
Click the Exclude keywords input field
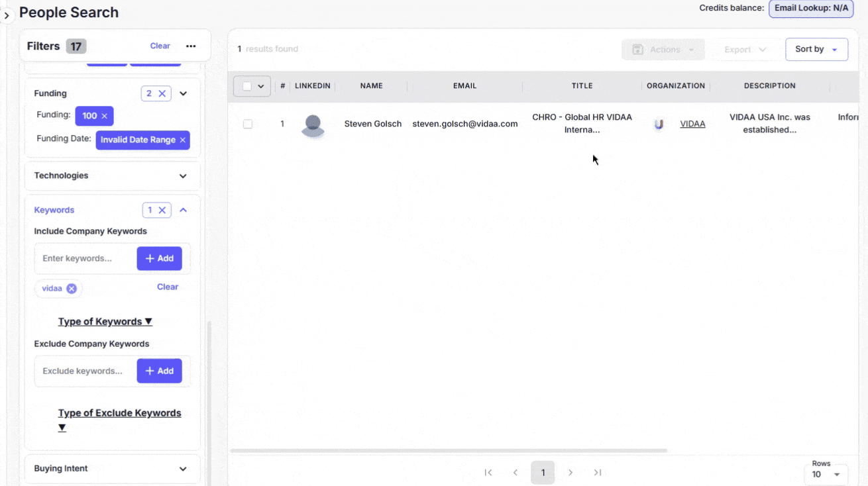pyautogui.click(x=83, y=371)
